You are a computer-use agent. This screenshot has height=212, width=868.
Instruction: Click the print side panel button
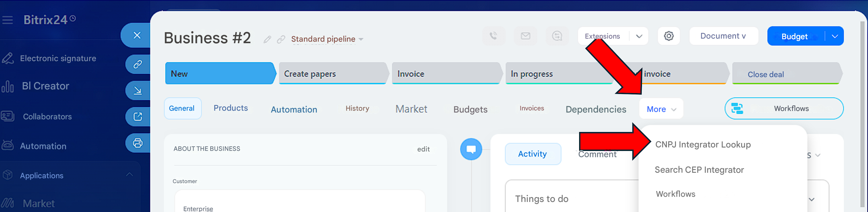tap(137, 143)
